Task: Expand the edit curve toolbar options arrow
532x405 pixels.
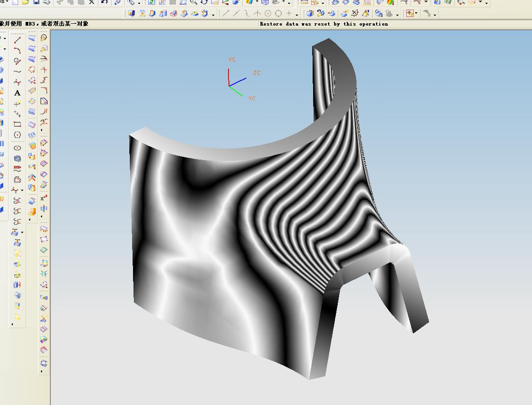Action: 42,130
